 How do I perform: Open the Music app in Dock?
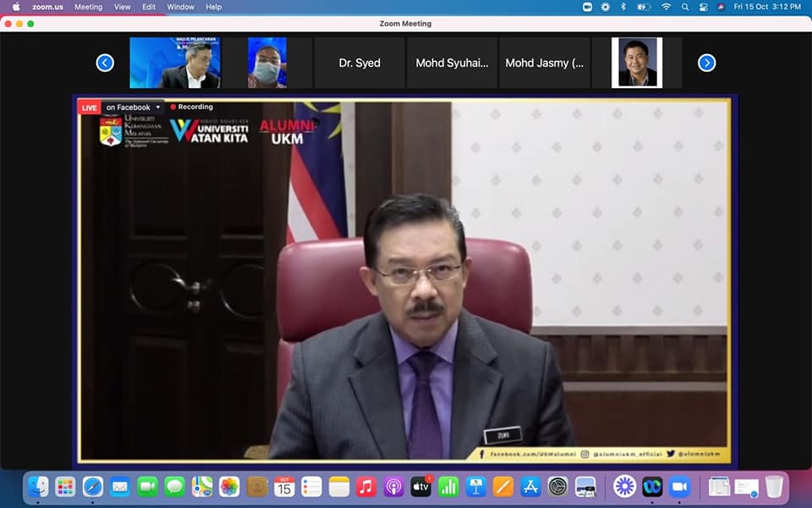366,487
